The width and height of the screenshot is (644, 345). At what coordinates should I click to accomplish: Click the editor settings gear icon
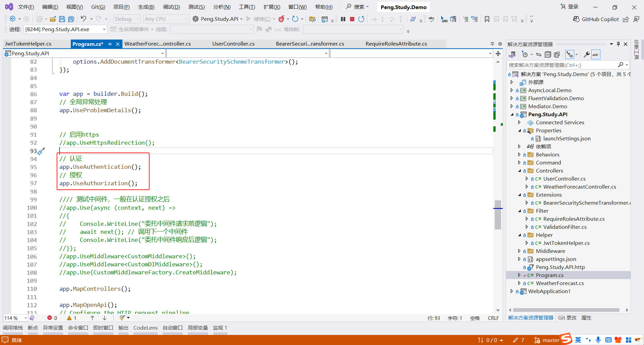tap(500, 44)
